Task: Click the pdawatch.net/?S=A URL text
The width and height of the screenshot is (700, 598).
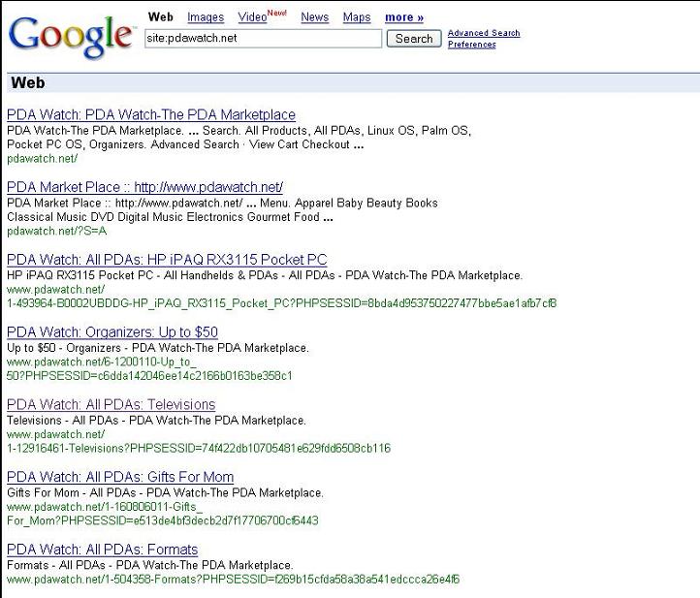Action: click(56, 231)
